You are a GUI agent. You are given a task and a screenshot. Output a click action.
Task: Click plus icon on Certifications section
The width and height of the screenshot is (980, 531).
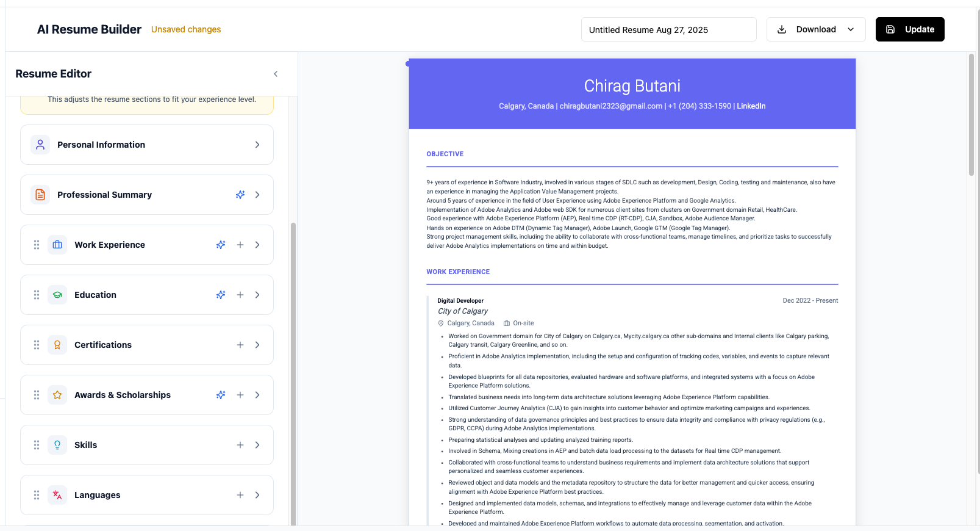[x=240, y=345]
